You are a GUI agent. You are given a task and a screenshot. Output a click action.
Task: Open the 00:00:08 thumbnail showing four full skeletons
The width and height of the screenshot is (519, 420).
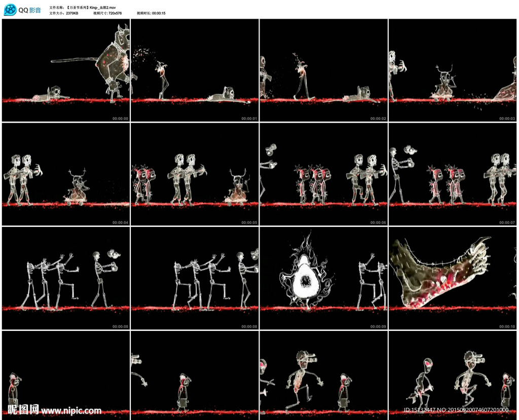(x=66, y=278)
